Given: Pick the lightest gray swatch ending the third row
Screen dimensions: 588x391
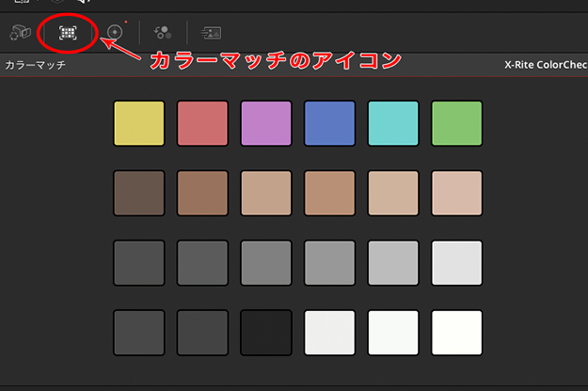Looking at the screenshot, I should pos(456,263).
